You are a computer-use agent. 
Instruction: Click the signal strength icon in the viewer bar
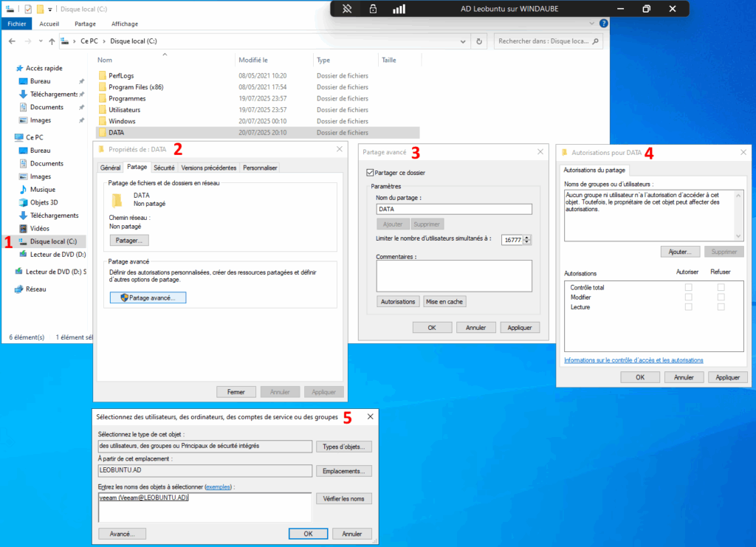(400, 8)
